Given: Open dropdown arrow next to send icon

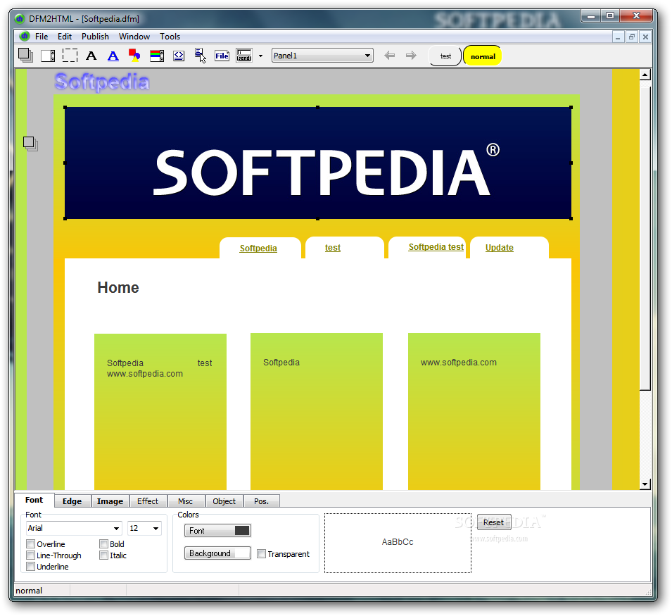Looking at the screenshot, I should [x=260, y=56].
